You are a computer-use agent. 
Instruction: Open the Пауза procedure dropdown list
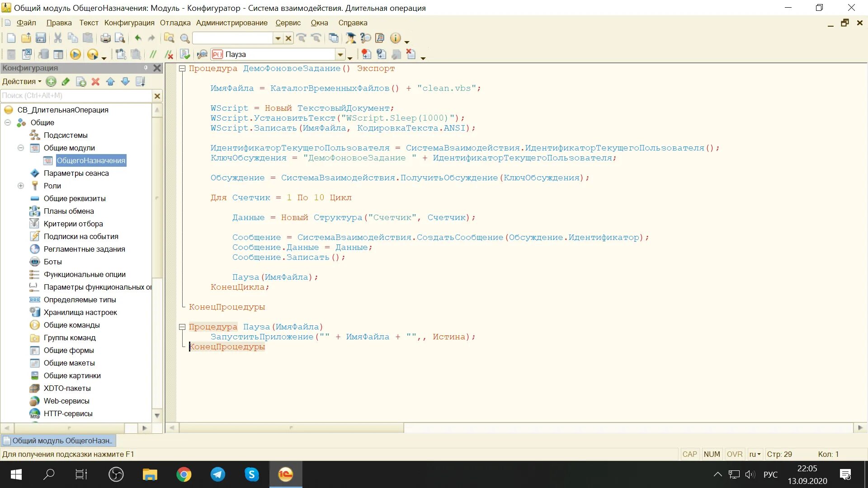(x=340, y=55)
